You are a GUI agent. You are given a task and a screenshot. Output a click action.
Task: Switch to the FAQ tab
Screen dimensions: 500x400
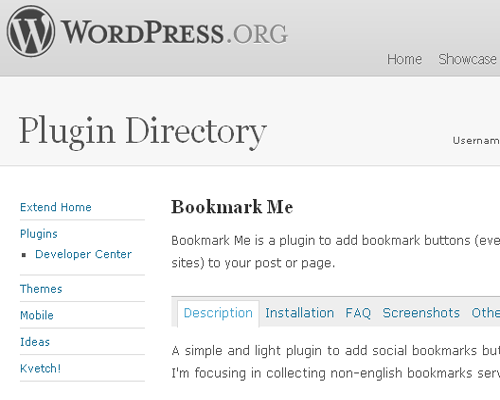coord(358,313)
